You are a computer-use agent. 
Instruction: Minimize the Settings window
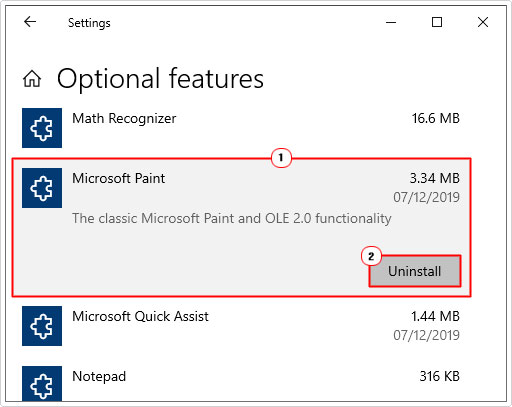tap(391, 23)
